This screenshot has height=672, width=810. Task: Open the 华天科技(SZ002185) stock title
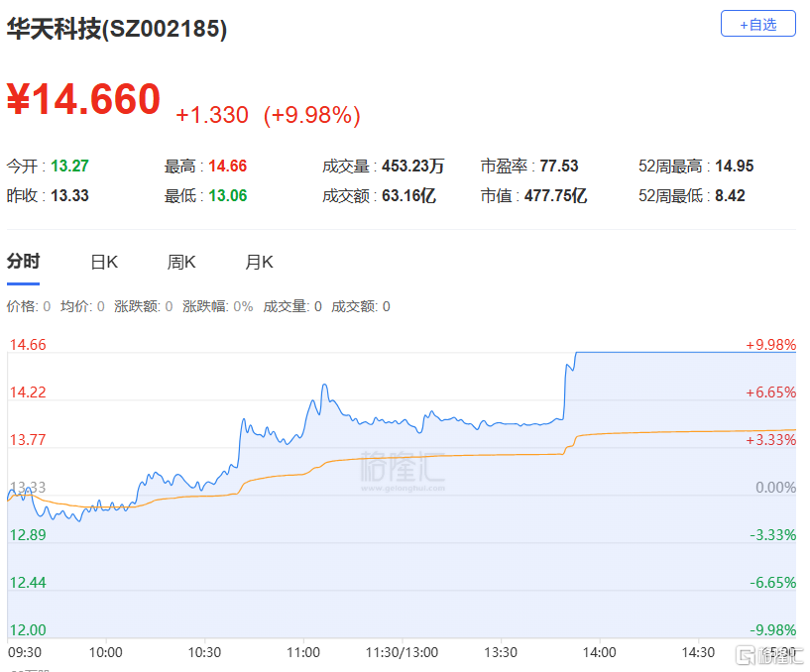[x=117, y=30]
